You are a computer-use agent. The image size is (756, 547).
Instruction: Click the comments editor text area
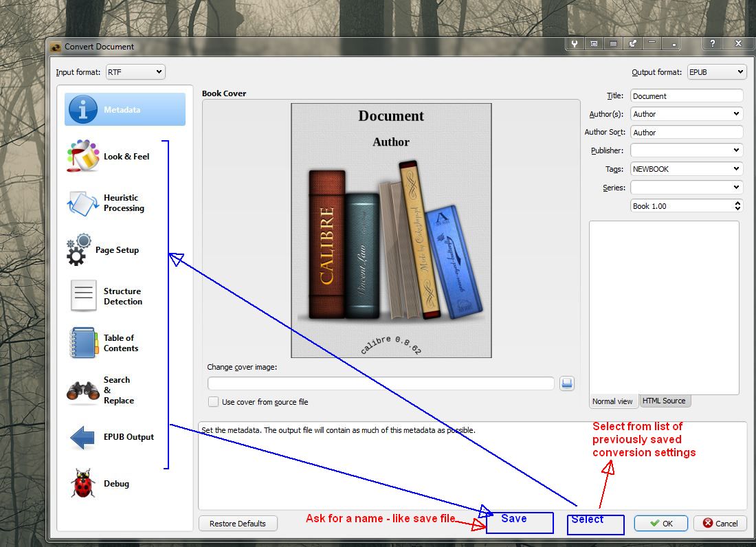pos(664,307)
